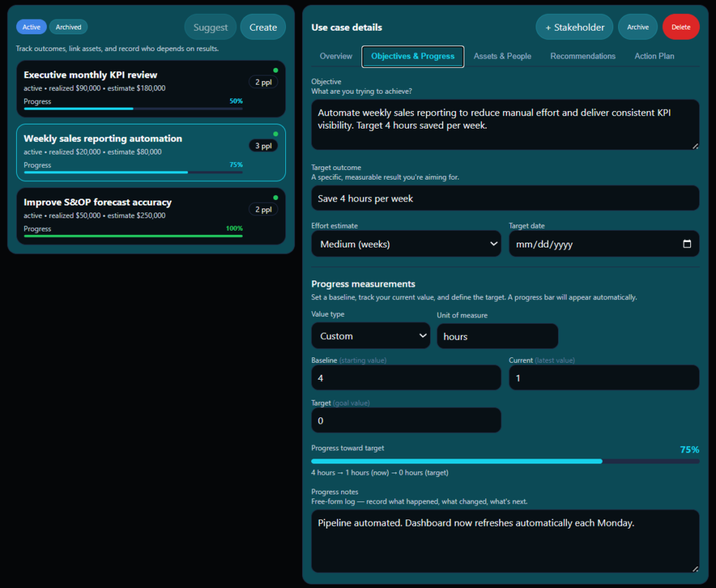716x588 pixels.
Task: Grab the Objective textarea resize handle
Action: pyautogui.click(x=695, y=146)
